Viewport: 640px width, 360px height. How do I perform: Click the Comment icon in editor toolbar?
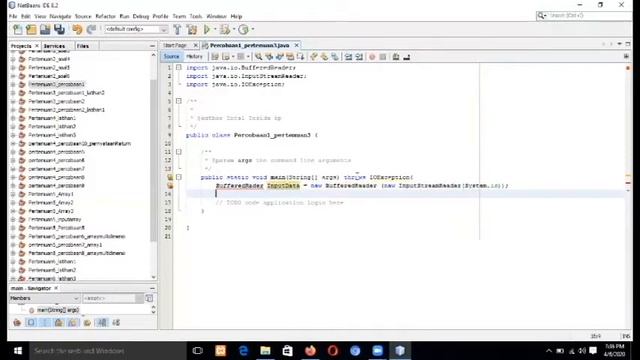(396, 57)
